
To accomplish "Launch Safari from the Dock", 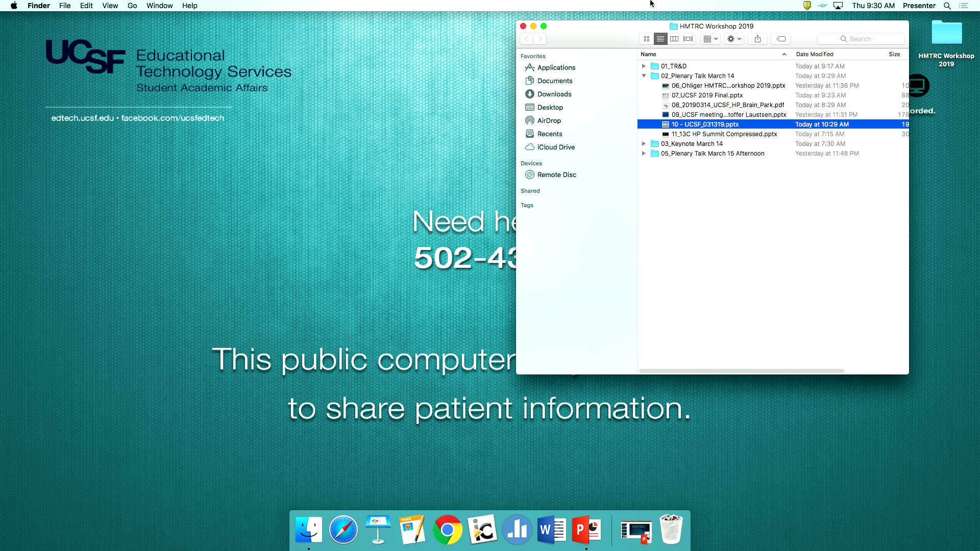I will tap(344, 530).
